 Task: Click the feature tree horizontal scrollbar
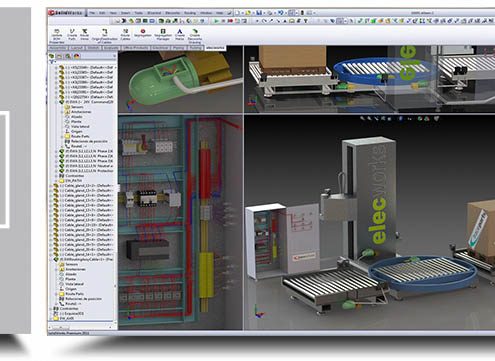[82, 327]
